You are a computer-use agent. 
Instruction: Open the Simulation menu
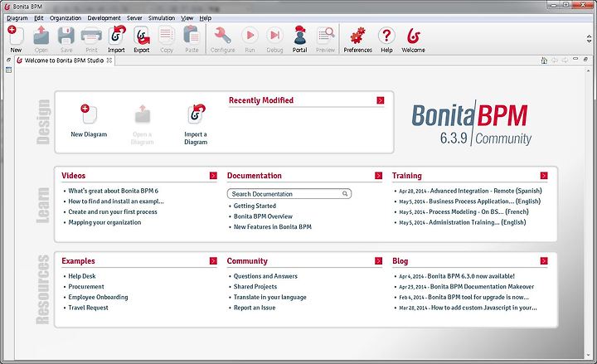162,18
